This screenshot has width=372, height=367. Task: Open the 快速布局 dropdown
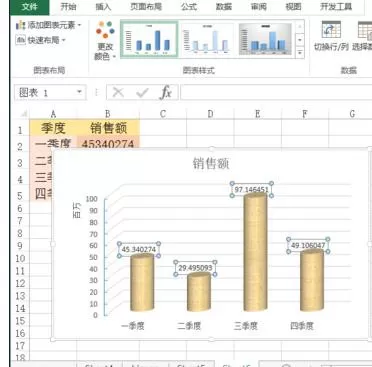(x=40, y=40)
